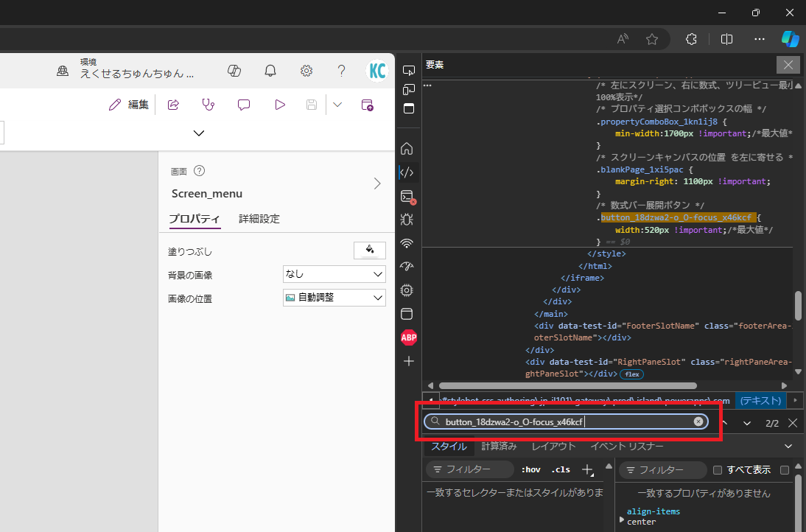Open the Copilot icon in Power Apps header
Image resolution: width=806 pixels, height=532 pixels.
234,71
